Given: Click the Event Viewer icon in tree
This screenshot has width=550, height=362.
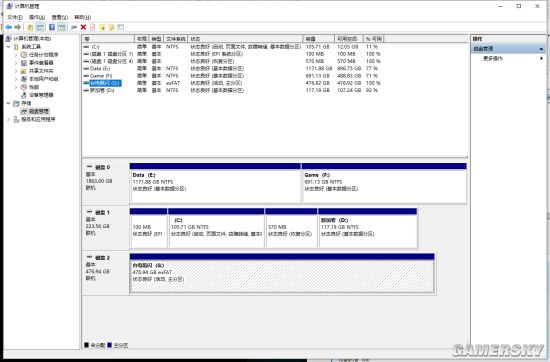Looking at the screenshot, I should [x=24, y=63].
